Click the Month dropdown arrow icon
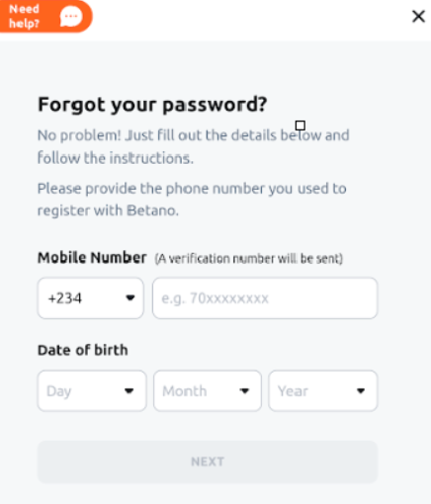This screenshot has height=504, width=431. tap(244, 391)
